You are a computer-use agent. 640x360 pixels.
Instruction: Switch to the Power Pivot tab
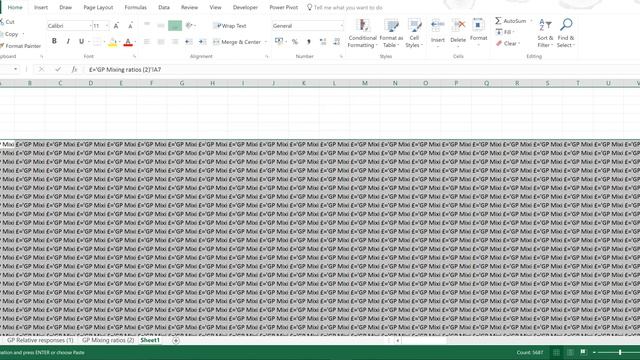click(x=284, y=7)
